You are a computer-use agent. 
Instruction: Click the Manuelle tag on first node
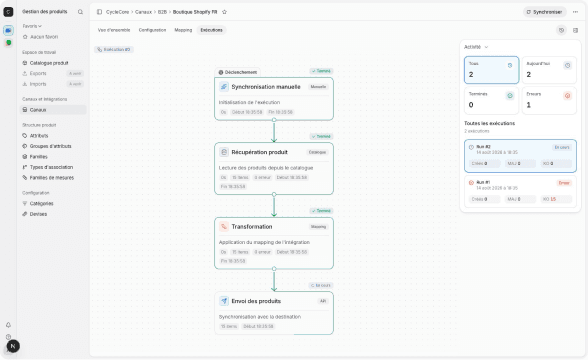point(318,87)
